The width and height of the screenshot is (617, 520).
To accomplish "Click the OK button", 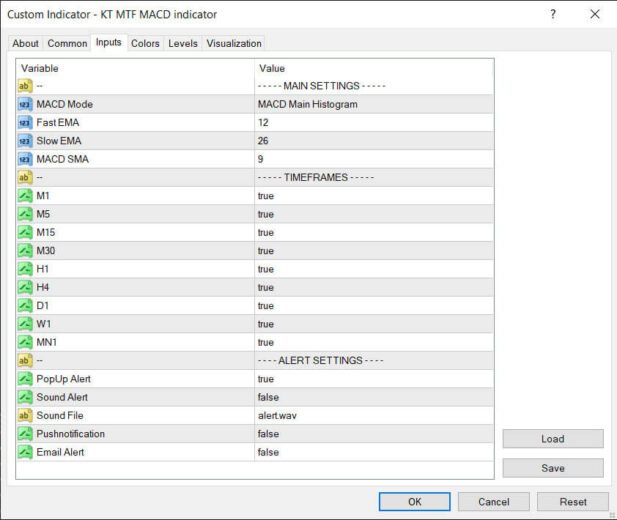I will coord(415,502).
